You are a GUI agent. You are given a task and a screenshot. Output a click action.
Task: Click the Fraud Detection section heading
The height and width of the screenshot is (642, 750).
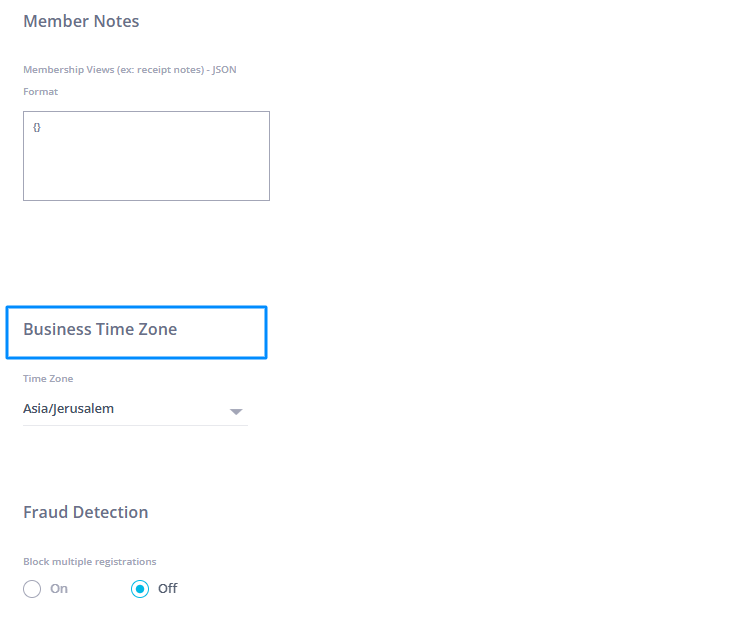pos(85,512)
